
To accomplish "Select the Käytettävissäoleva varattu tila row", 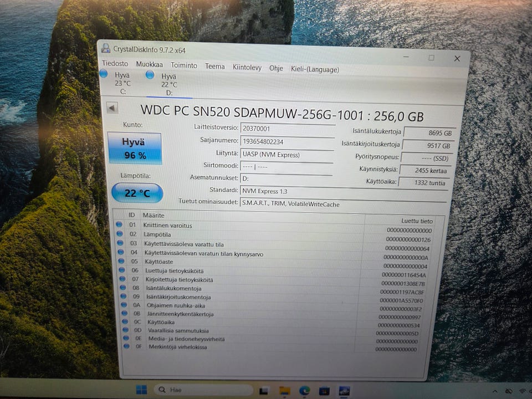I will [x=274, y=245].
